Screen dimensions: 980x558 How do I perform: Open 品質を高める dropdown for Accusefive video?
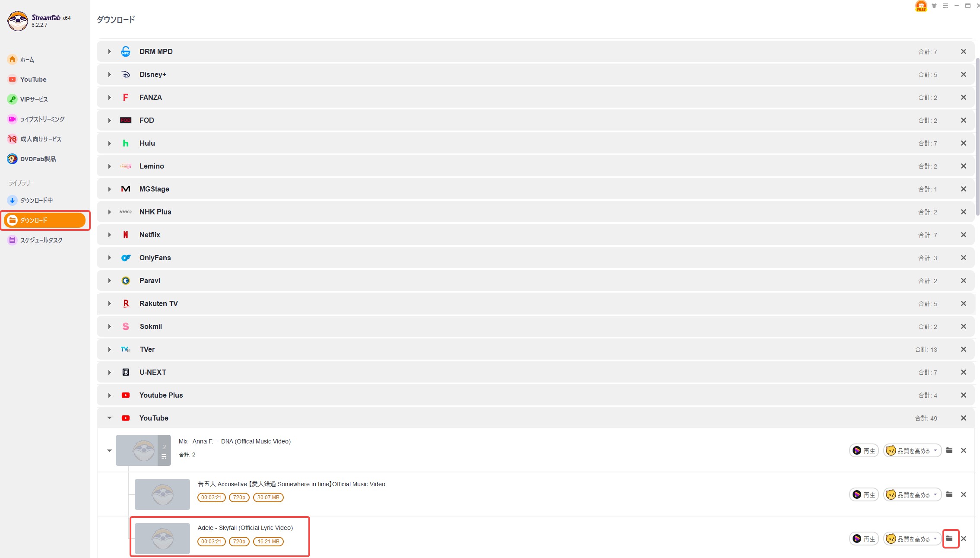point(912,494)
